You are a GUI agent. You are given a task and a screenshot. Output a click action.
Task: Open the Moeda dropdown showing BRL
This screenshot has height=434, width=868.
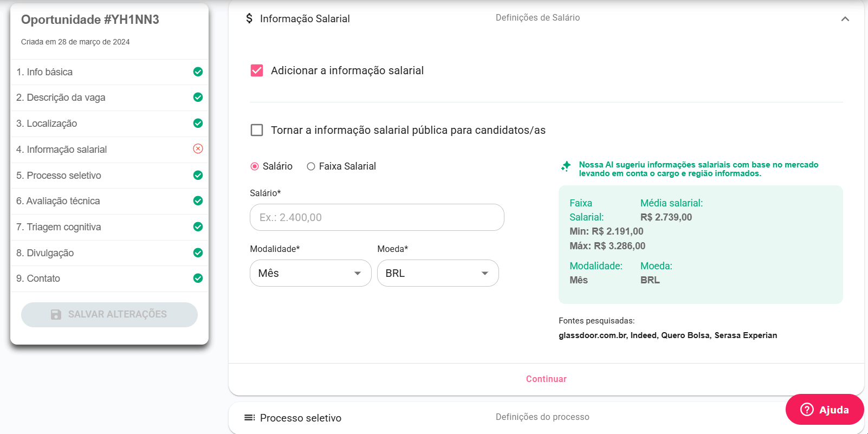point(437,273)
